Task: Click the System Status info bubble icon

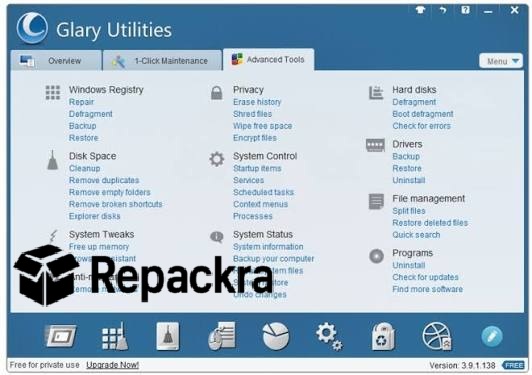Action: click(216, 237)
